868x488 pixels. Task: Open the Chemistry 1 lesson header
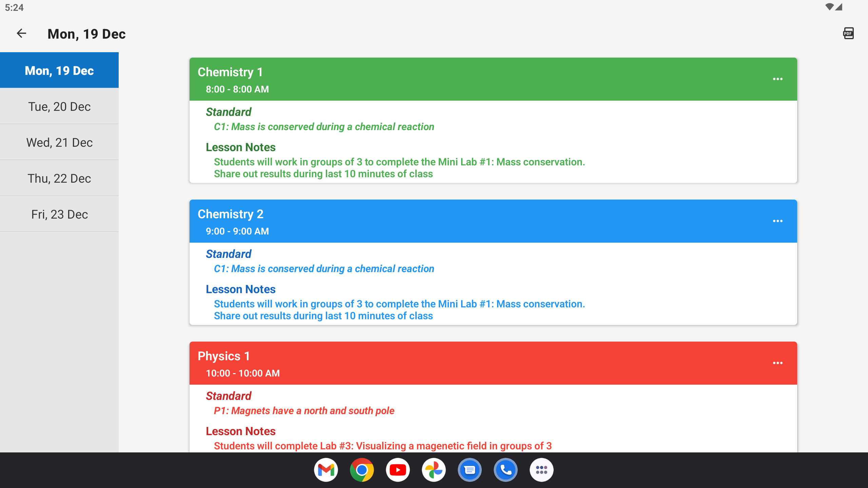click(493, 79)
